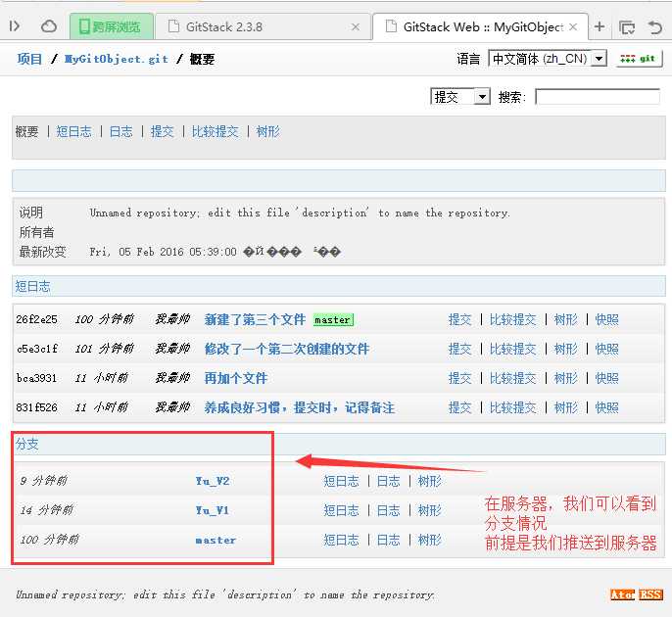Open 树形 in the navigation bar

tap(267, 131)
